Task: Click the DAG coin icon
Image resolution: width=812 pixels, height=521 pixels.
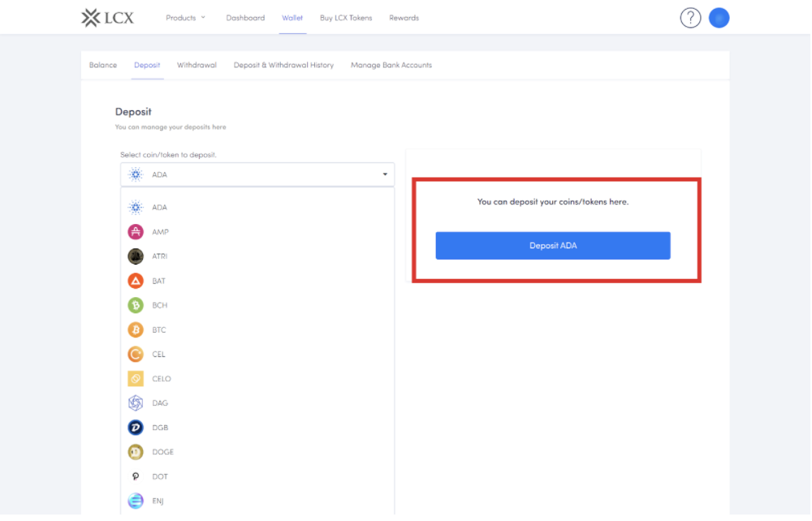Action: (136, 403)
